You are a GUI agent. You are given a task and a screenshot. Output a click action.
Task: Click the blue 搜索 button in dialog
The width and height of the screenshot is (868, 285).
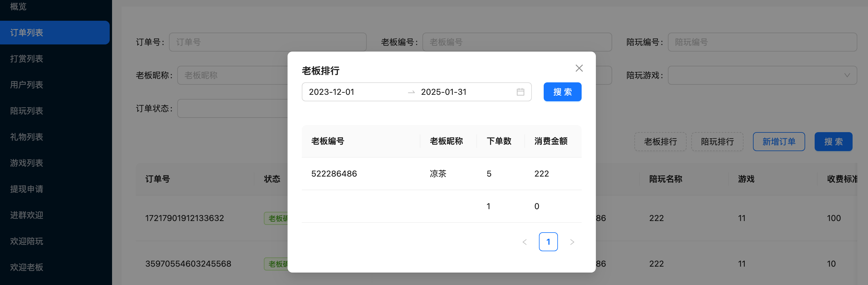click(562, 92)
